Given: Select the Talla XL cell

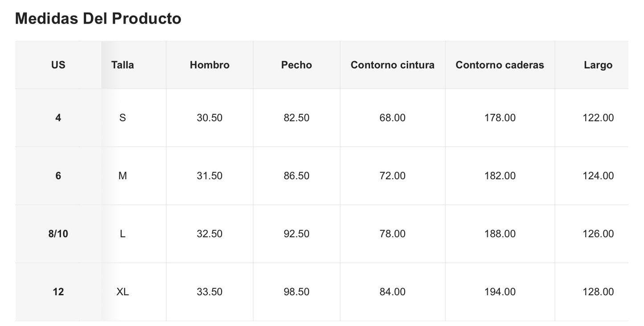Looking at the screenshot, I should 123,292.
